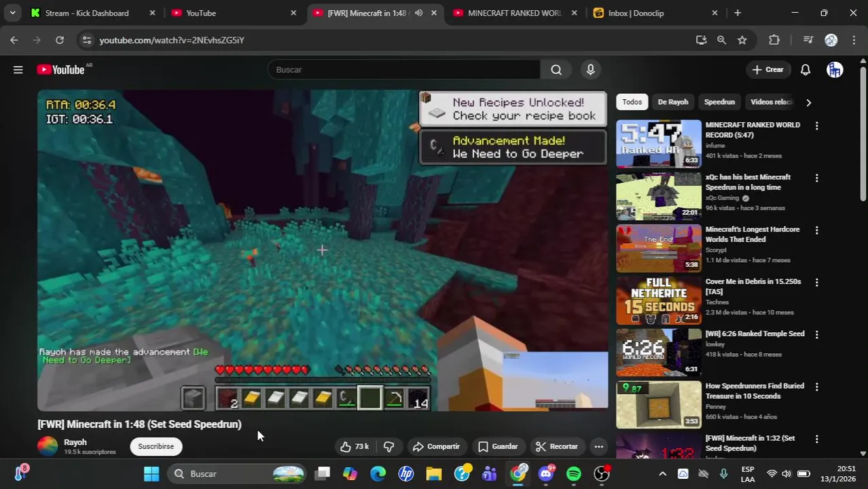Open Spotify from the taskbar

pyautogui.click(x=573, y=473)
